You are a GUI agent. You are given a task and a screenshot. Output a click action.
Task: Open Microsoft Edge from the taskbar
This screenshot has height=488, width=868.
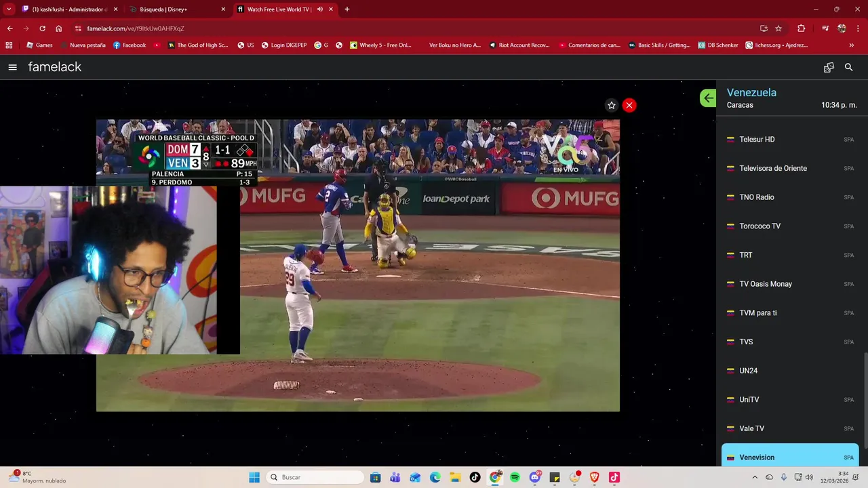click(435, 477)
